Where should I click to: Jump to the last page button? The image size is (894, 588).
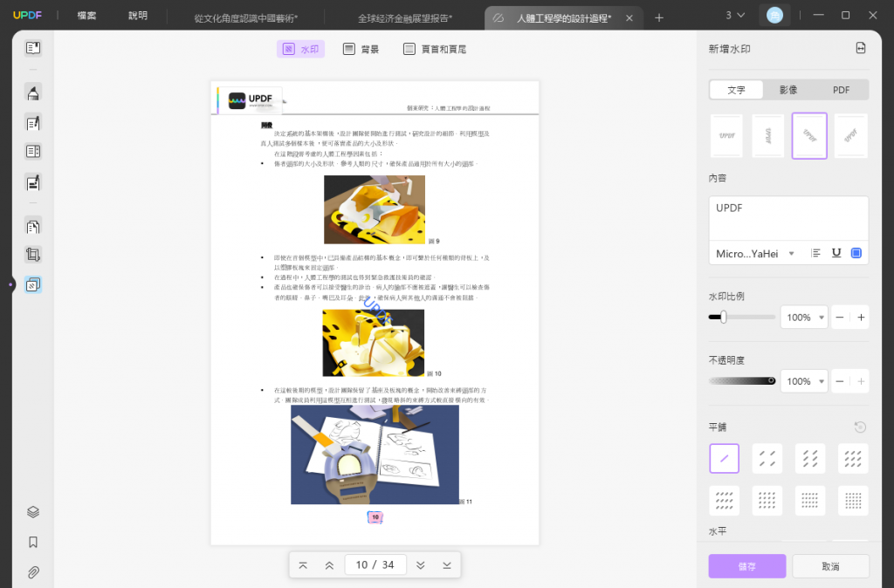[x=446, y=564]
